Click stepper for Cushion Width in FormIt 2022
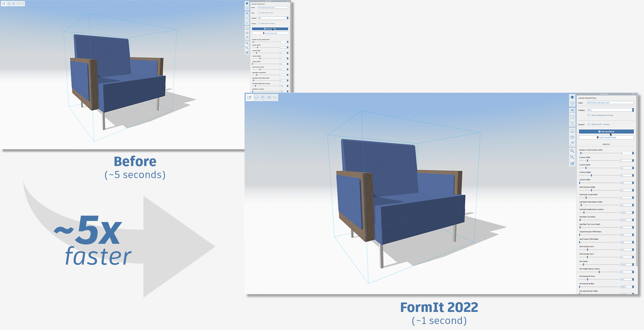 pyautogui.click(x=633, y=160)
